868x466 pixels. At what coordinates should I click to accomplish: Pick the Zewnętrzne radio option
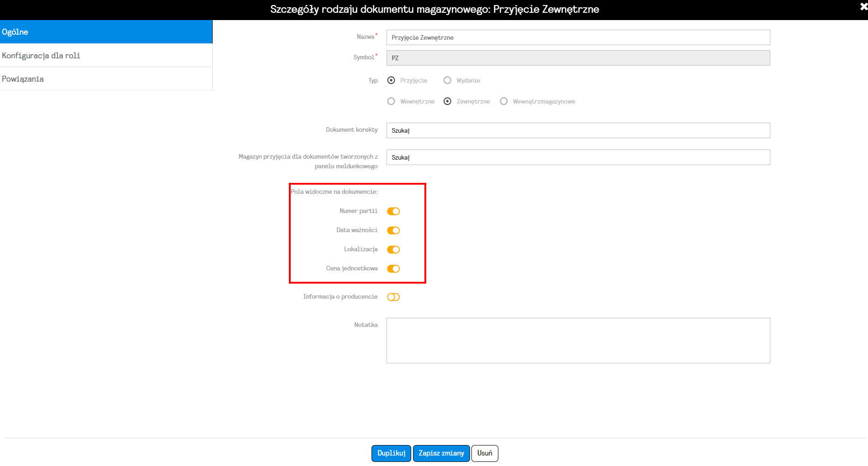[447, 101]
